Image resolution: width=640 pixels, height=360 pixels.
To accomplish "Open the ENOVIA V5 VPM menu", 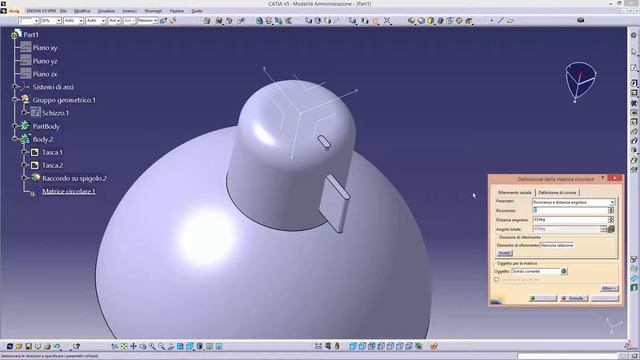I will [x=41, y=11].
